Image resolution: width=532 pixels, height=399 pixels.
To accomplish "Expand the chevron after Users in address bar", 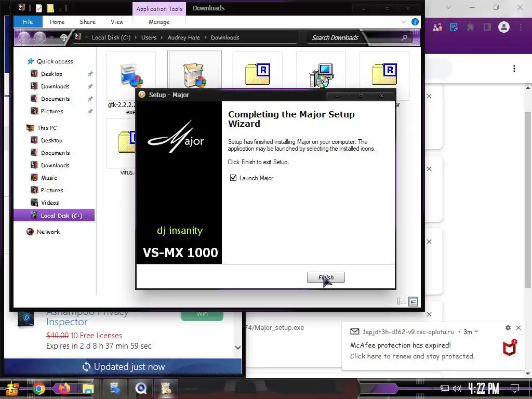I will point(162,37).
